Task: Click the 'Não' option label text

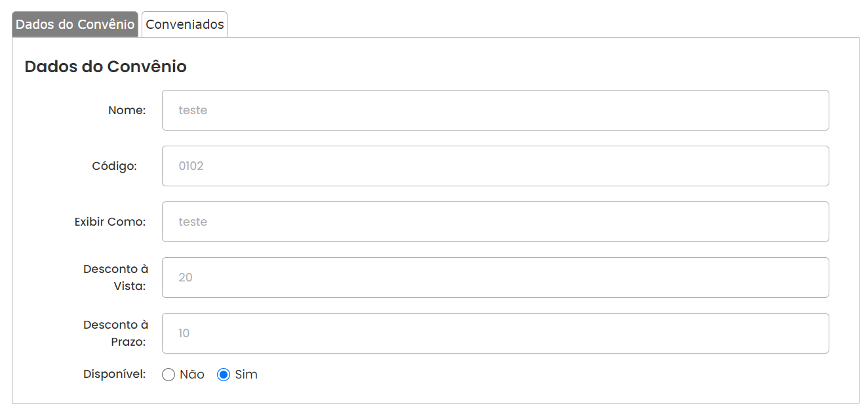Action: 192,375
